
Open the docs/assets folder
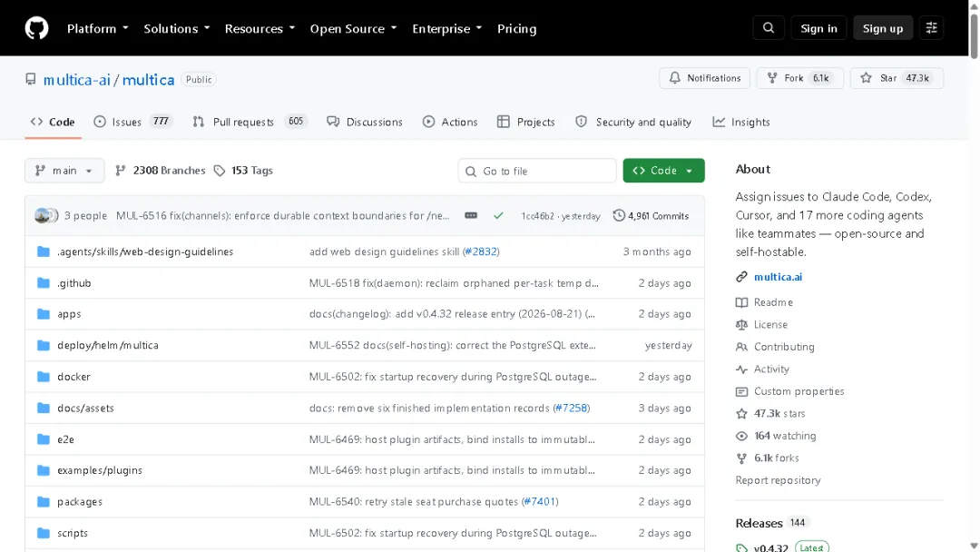pyautogui.click(x=85, y=409)
